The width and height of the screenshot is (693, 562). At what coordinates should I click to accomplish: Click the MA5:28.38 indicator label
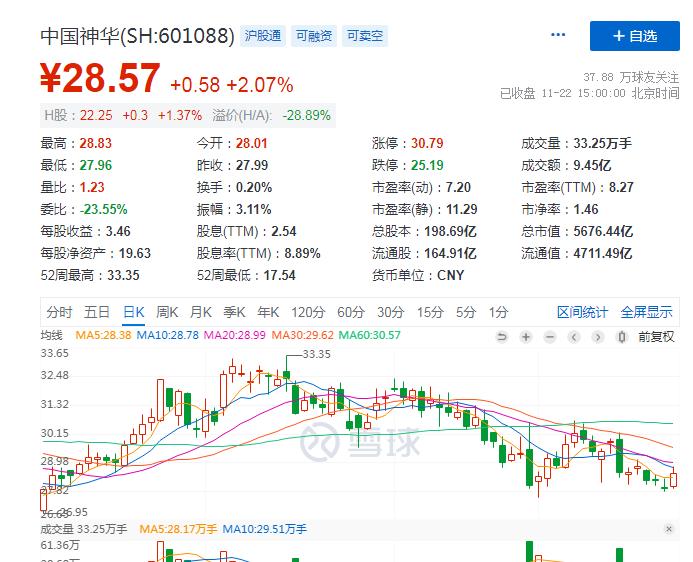point(103,335)
